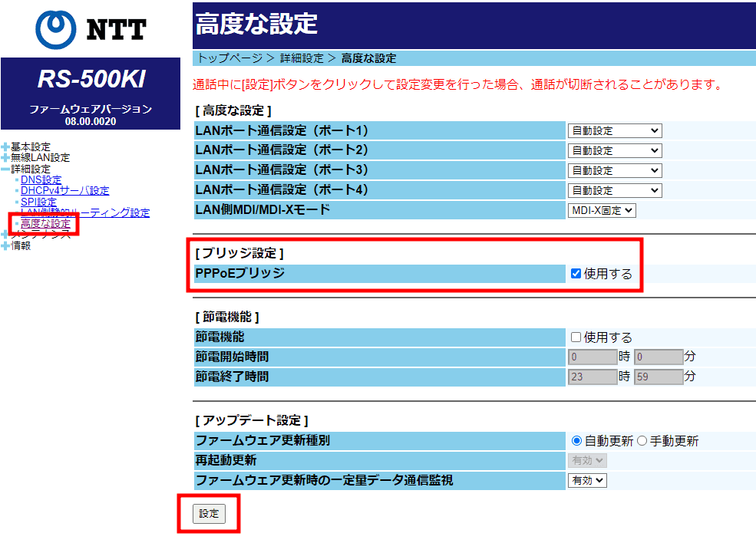Image resolution: width=756 pixels, height=543 pixels.
Task: Collapse the 詳細設定 minus icon
Action: click(5, 169)
